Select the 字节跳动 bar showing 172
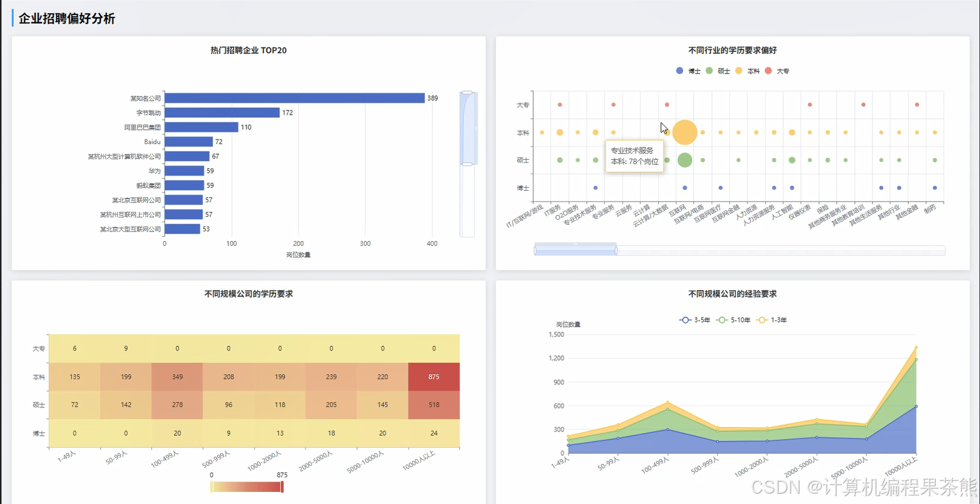This screenshot has width=980, height=504. pos(222,112)
